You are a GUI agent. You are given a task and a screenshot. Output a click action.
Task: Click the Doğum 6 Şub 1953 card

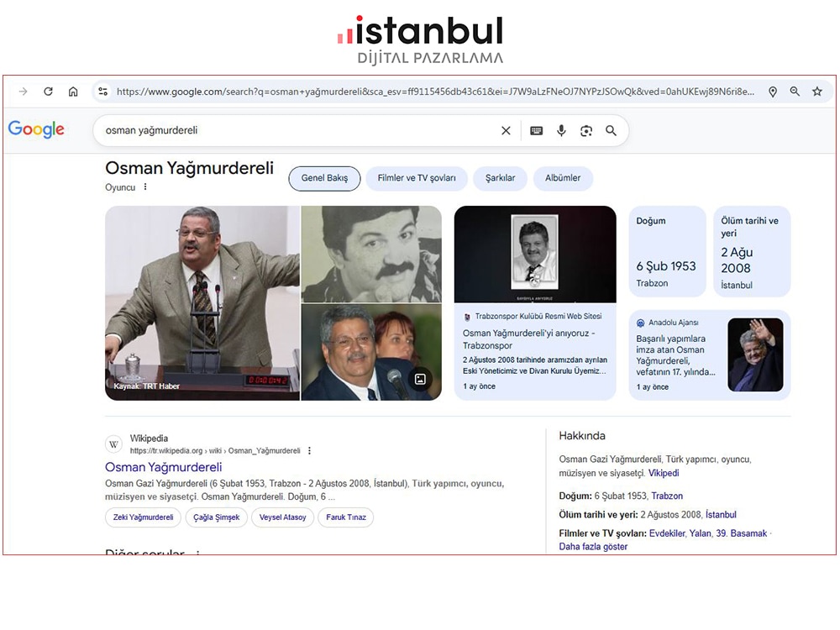[x=667, y=251]
